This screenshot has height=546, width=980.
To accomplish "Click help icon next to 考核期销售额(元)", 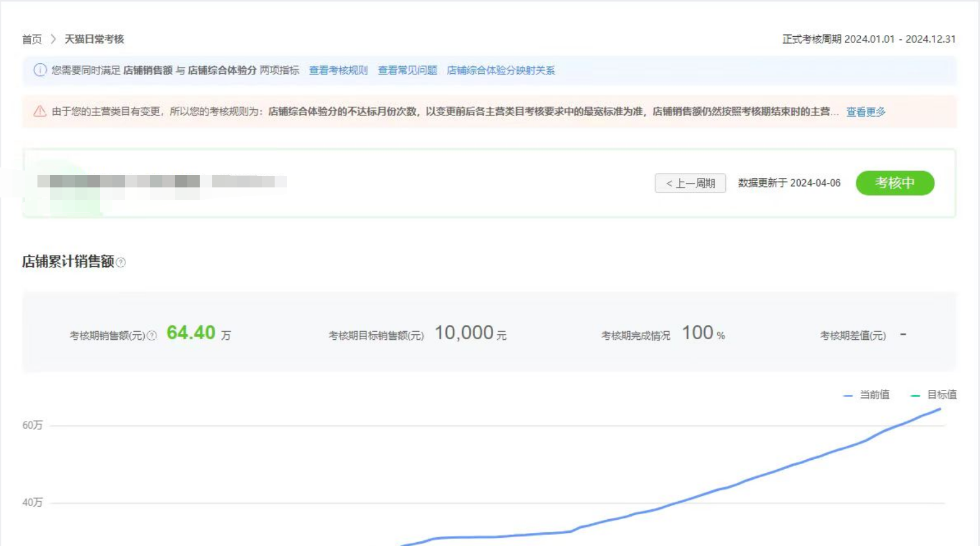I will (152, 335).
